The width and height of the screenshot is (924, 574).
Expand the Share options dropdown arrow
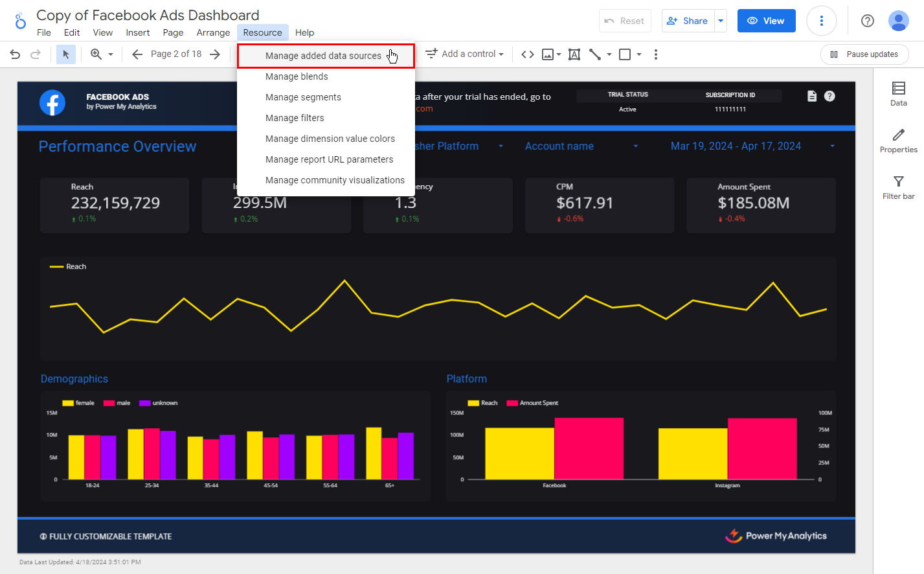click(720, 21)
